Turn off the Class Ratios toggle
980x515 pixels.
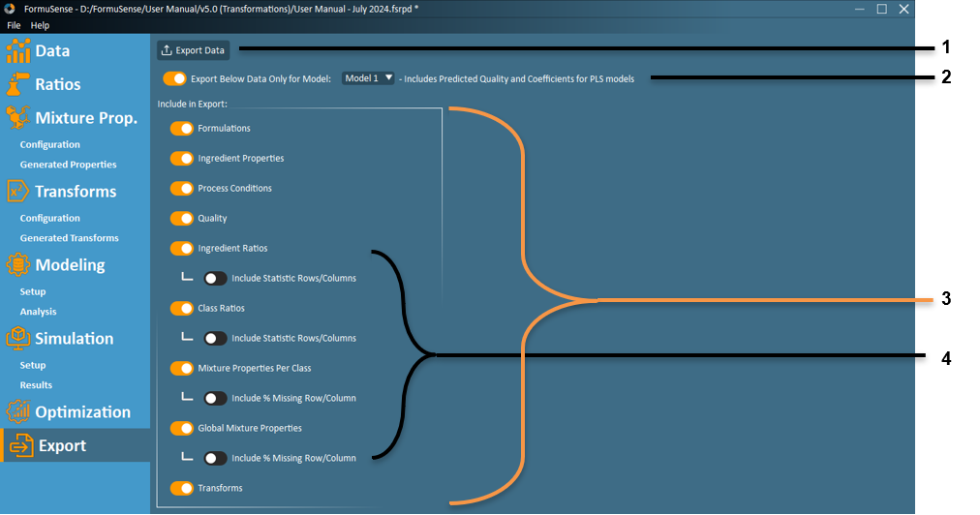[x=182, y=308]
